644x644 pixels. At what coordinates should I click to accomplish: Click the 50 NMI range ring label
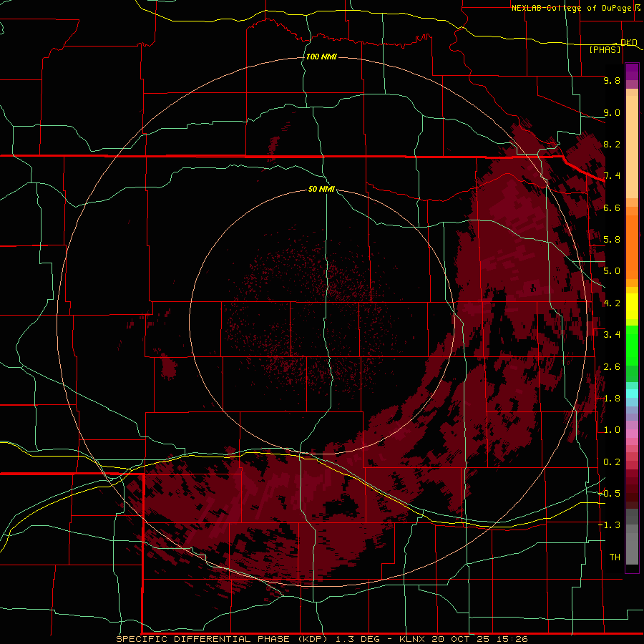coord(321,189)
